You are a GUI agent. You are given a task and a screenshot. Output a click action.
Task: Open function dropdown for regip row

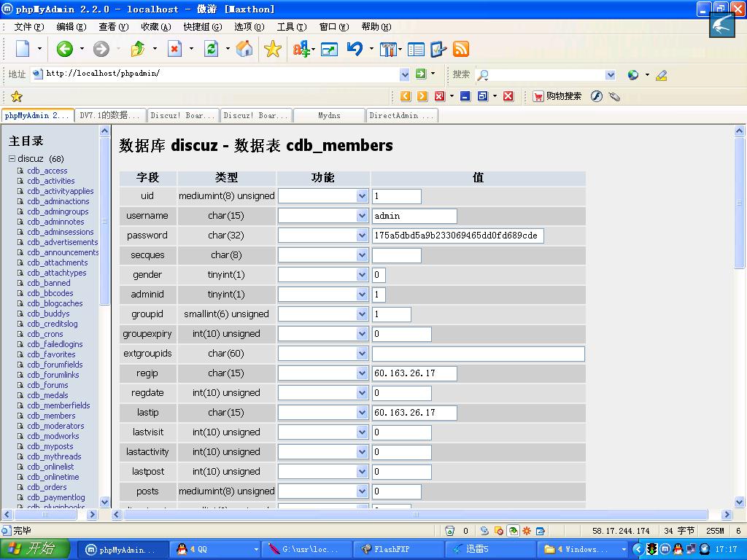pos(362,373)
